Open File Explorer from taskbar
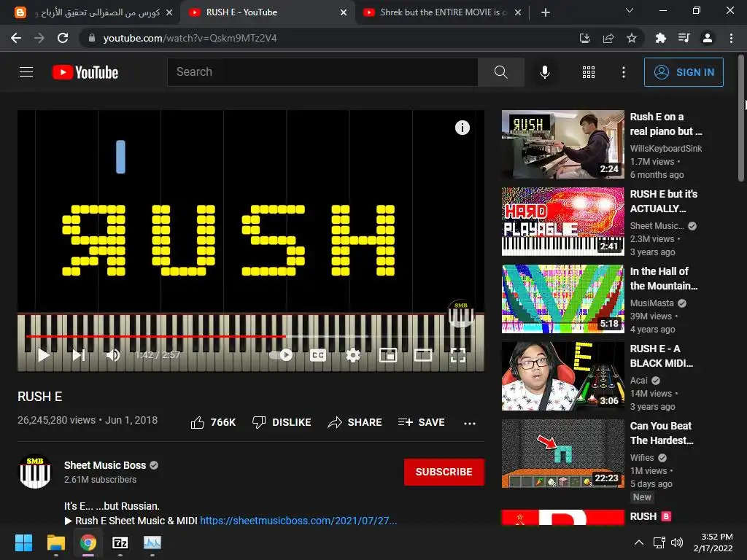Viewport: 747px width, 560px height. click(x=55, y=542)
